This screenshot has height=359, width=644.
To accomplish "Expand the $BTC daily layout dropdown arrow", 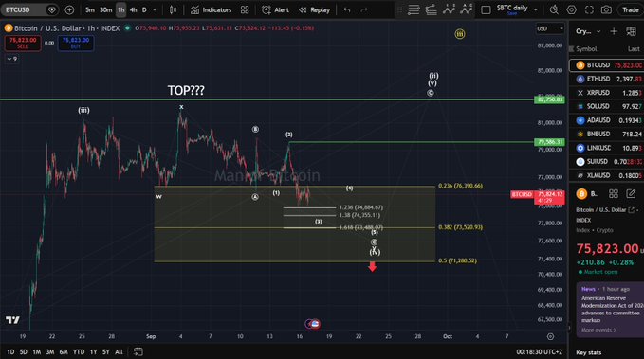I will (x=536, y=9).
